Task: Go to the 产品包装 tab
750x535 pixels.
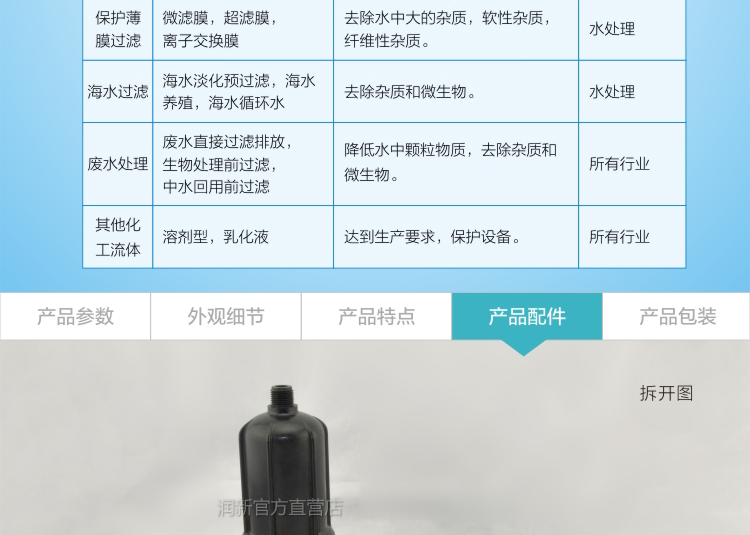Action: click(x=677, y=317)
